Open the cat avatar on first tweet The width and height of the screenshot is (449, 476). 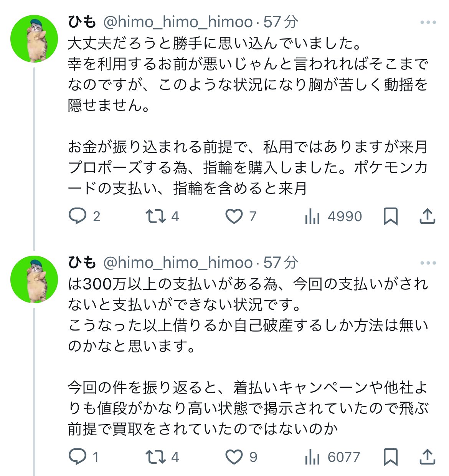tap(34, 39)
